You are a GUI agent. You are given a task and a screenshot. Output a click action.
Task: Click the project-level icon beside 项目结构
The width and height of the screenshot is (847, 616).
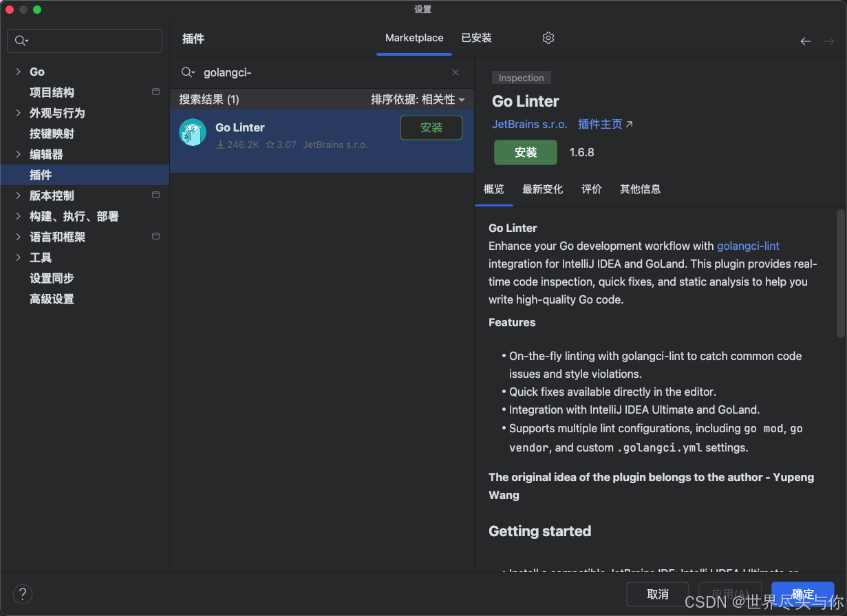click(156, 92)
